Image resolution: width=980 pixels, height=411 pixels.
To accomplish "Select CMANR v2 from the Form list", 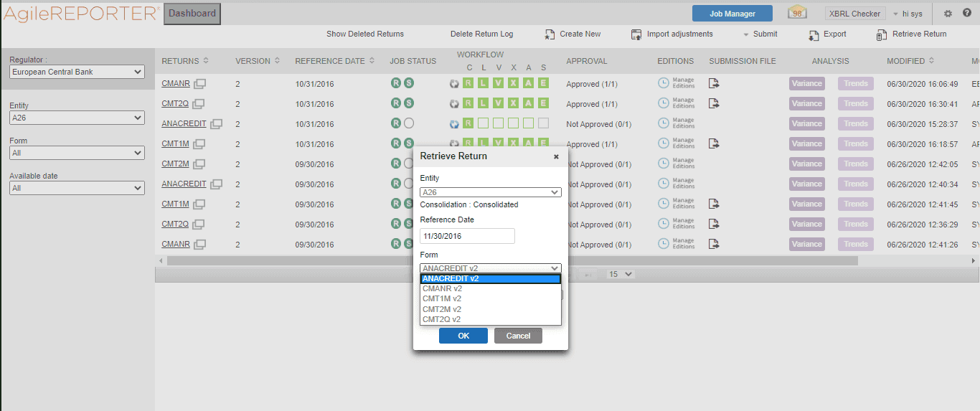I will point(491,288).
